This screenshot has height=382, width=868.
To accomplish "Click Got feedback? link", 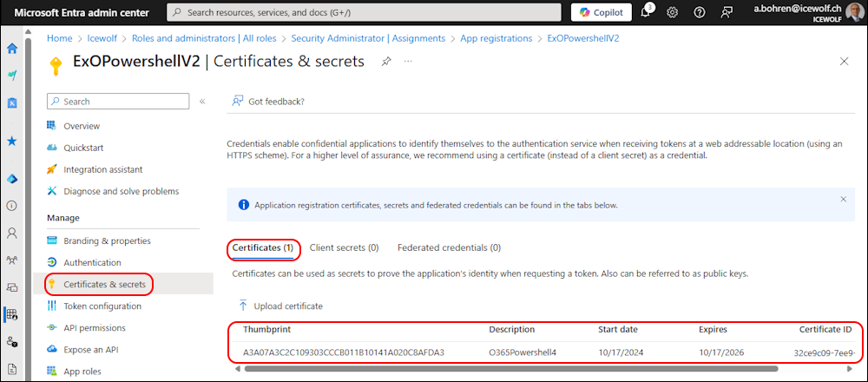I will 276,102.
